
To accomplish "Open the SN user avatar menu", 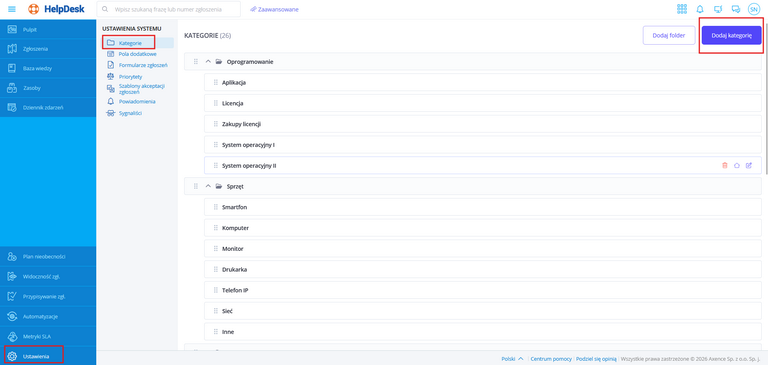I will pos(753,9).
